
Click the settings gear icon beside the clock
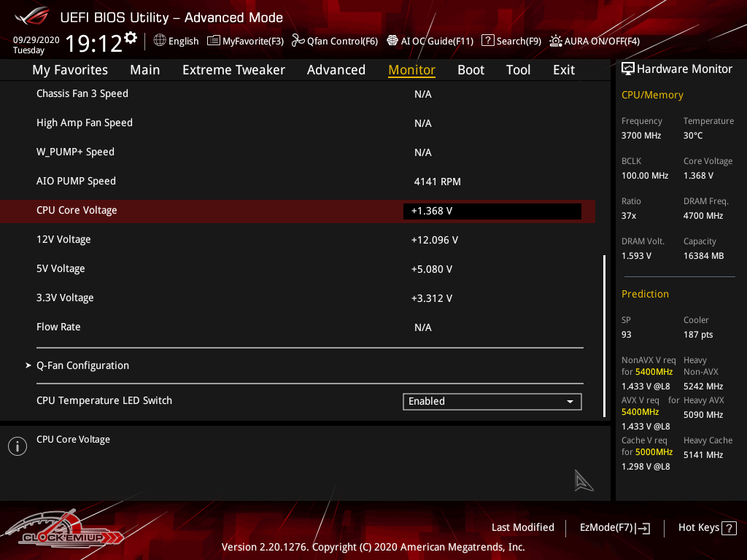click(131, 37)
